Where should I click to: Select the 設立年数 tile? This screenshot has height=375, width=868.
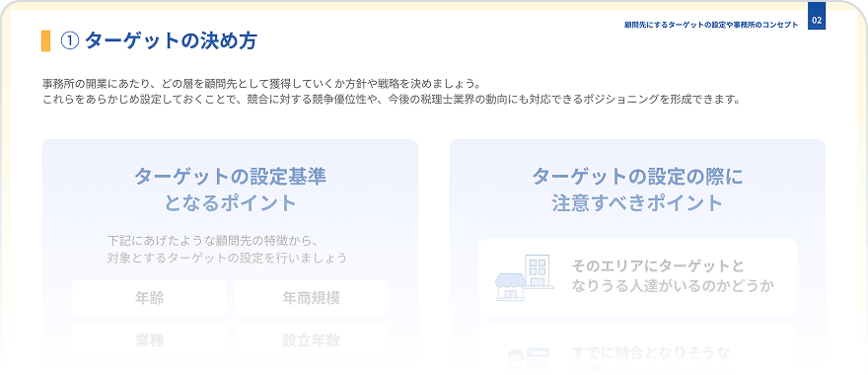coord(311,340)
